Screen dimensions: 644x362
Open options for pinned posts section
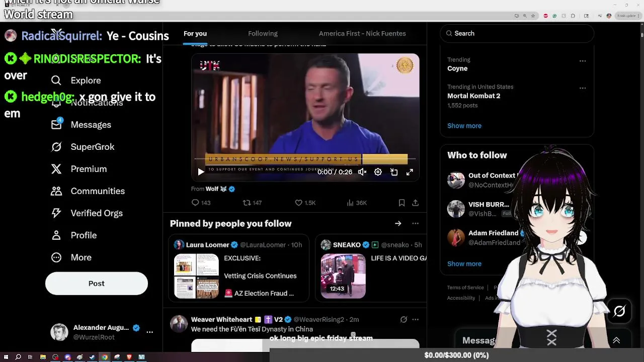[x=415, y=223]
